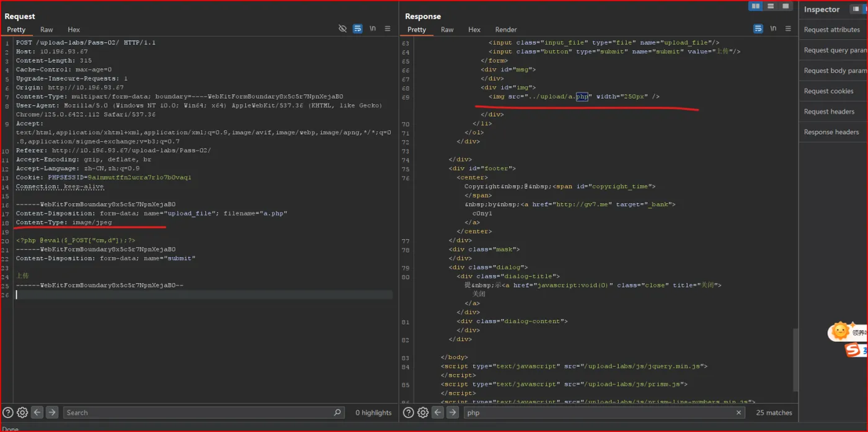Click the Accept-Language: zh-CN line
Viewport: 868px width, 432px height.
(78, 168)
